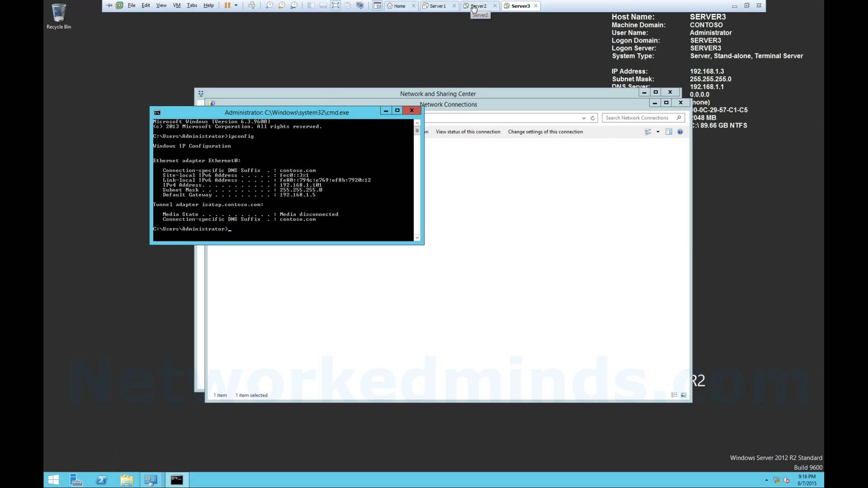Click the Network Connections window title bar
The width and height of the screenshot is (868, 488).
[x=448, y=104]
